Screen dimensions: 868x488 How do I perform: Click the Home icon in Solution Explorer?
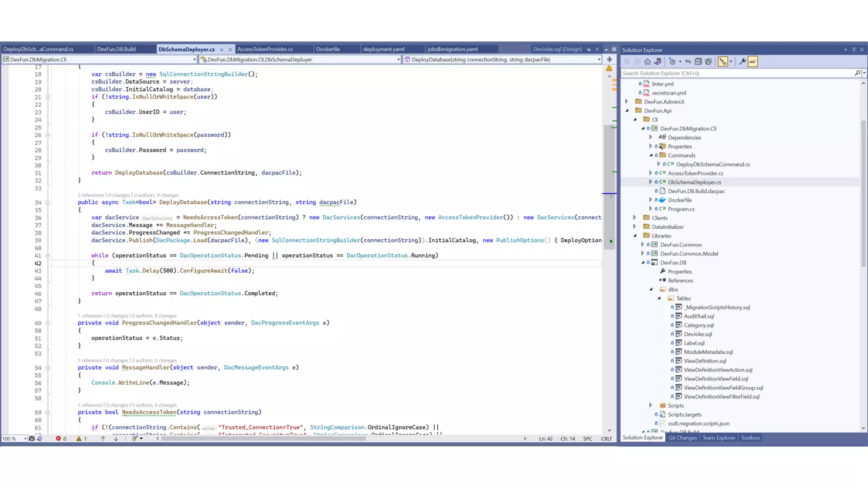pos(647,61)
